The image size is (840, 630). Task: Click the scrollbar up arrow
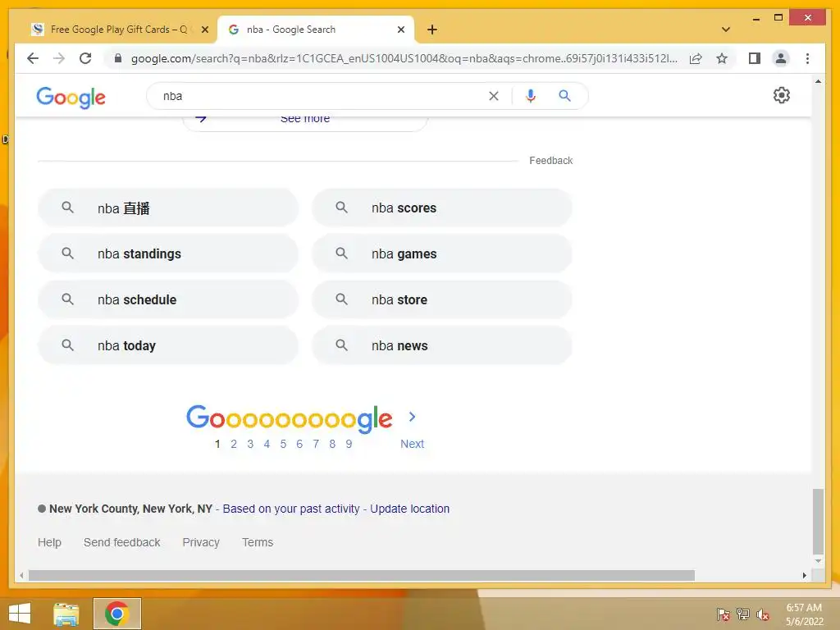(x=818, y=81)
